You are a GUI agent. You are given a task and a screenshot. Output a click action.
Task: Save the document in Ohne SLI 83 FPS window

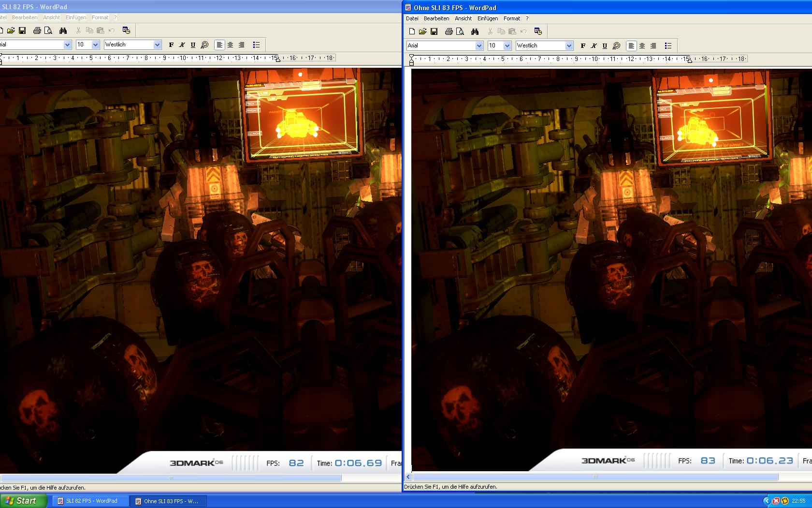click(x=434, y=31)
